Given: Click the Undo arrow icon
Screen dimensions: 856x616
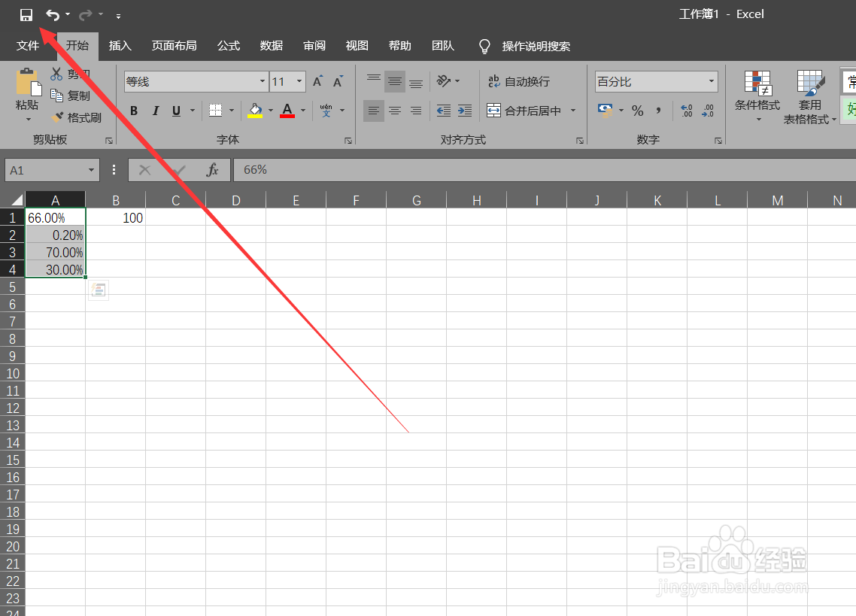Looking at the screenshot, I should pyautogui.click(x=53, y=15).
